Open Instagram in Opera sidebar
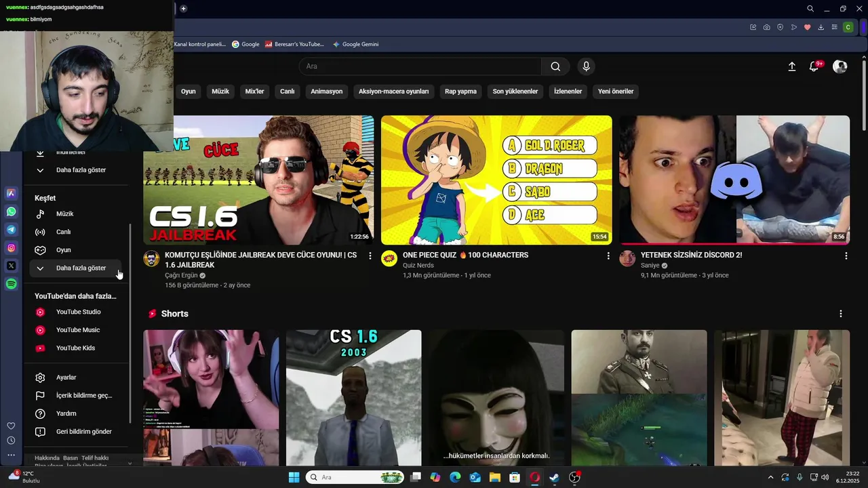868x488 pixels. (x=11, y=248)
